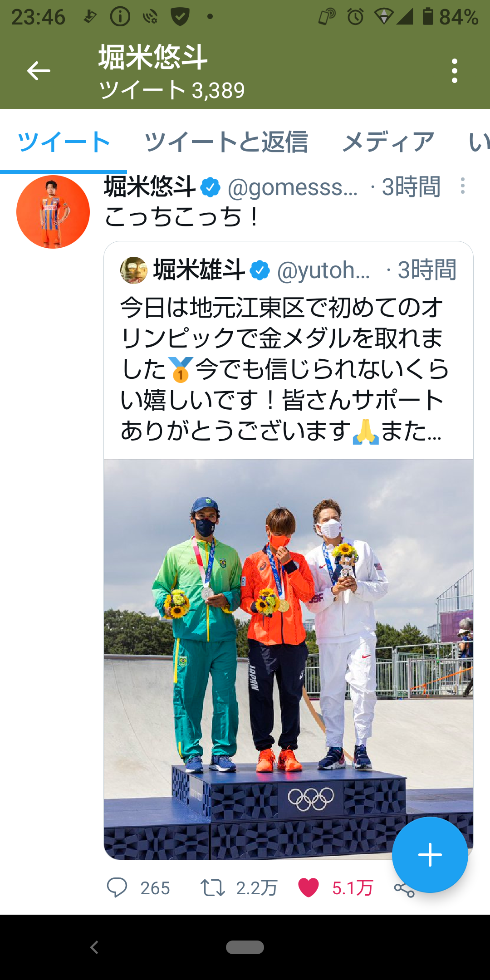490x980 pixels.
Task: Unlike the tweet via red heart
Action: point(309,887)
